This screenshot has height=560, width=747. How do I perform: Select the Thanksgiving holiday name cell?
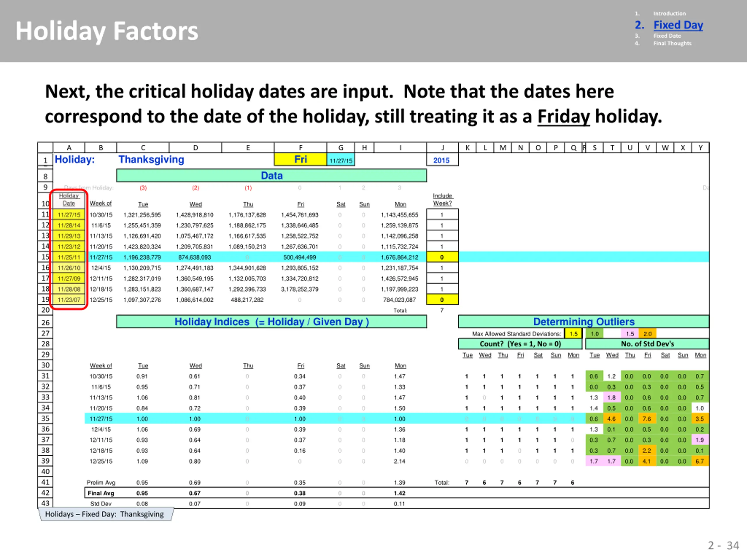(x=151, y=159)
